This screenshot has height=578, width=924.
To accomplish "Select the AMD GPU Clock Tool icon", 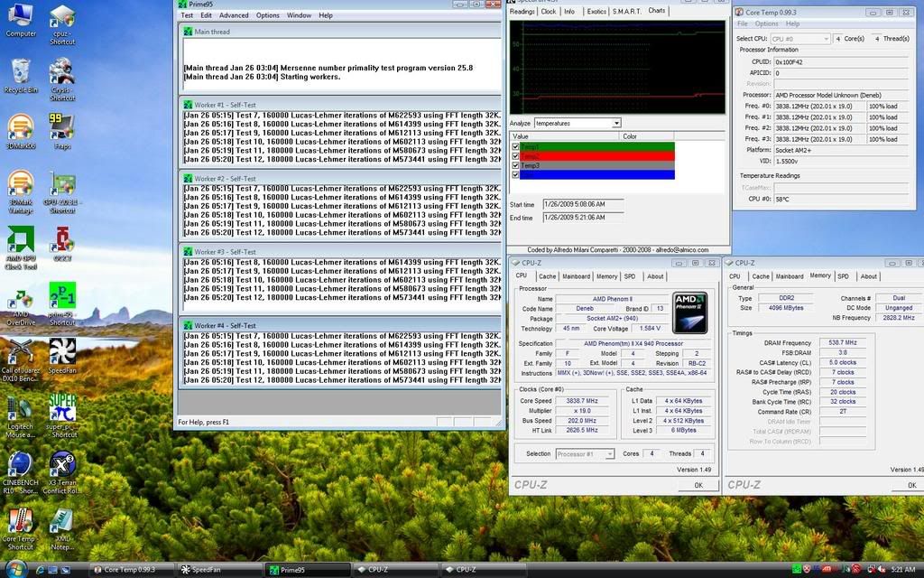I will point(21,247).
